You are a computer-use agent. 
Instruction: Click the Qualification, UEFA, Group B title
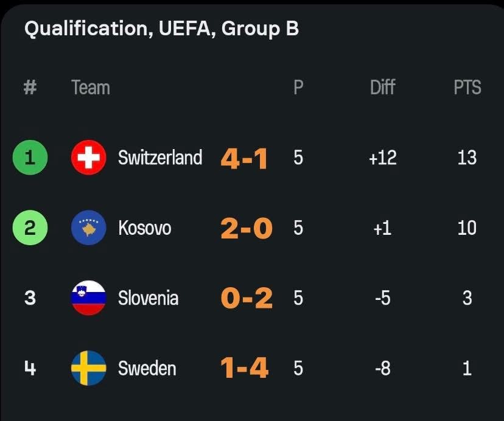coord(161,29)
